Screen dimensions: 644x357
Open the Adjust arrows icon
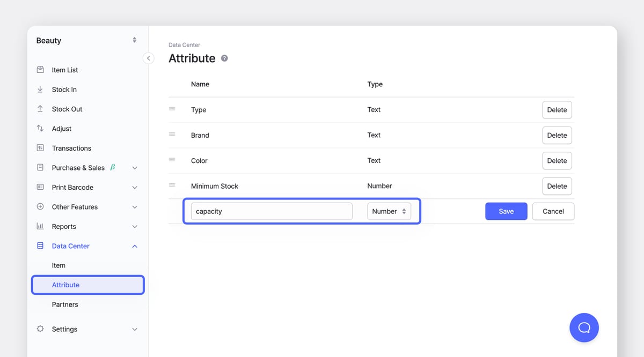[x=40, y=128]
